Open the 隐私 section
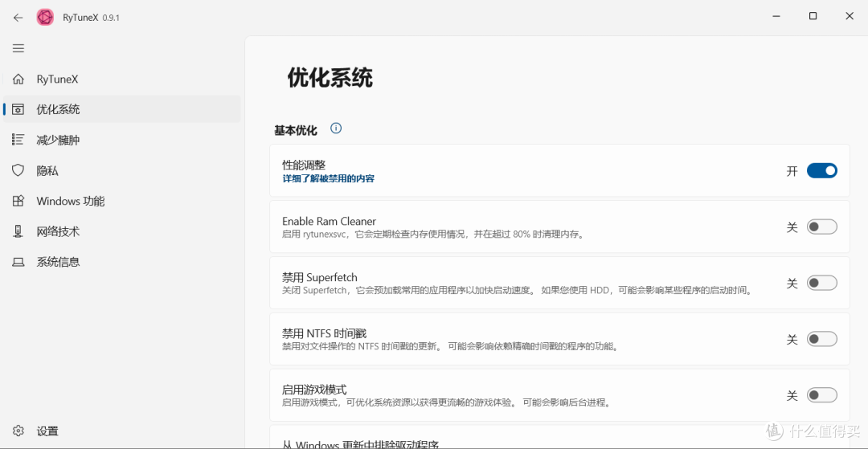 pyautogui.click(x=122, y=170)
